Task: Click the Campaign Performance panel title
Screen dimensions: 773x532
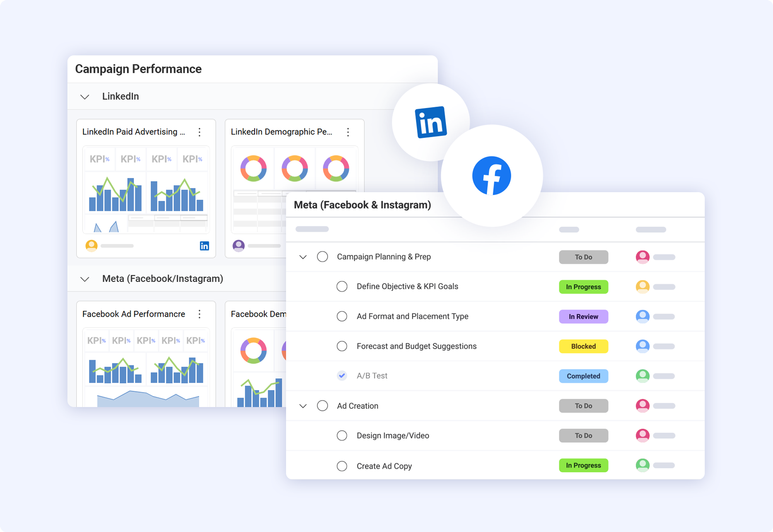Action: (138, 69)
